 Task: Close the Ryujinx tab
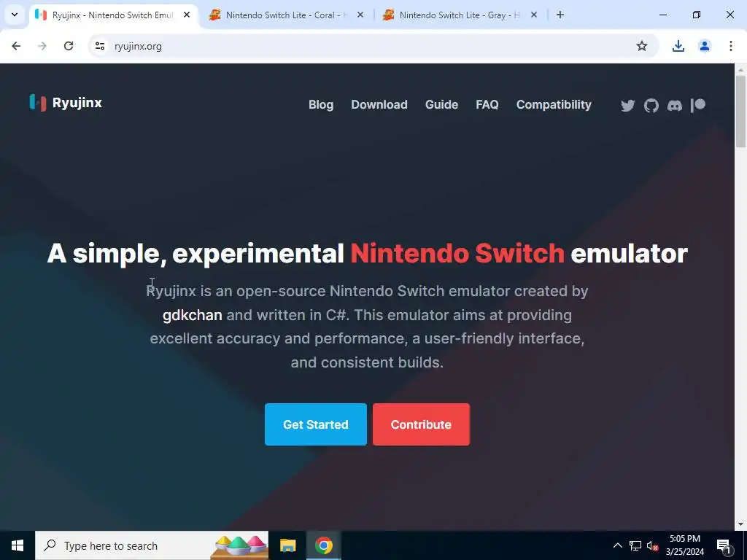click(187, 15)
